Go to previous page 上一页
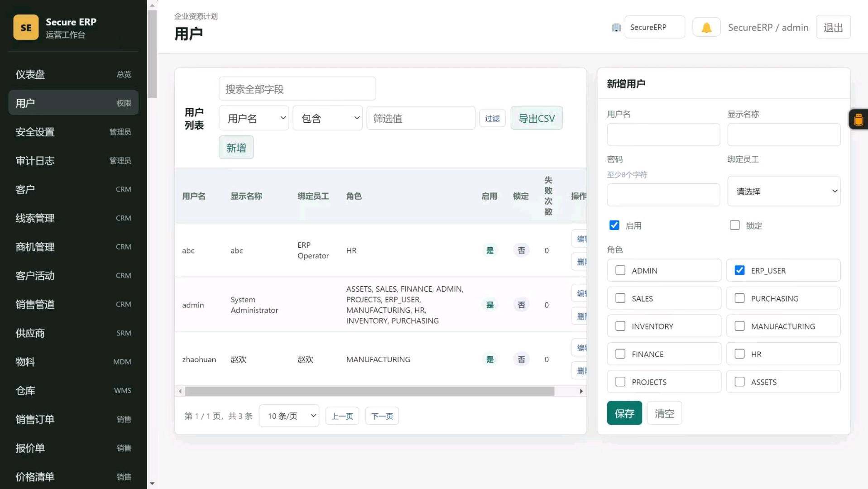Image resolution: width=868 pixels, height=489 pixels. 342,416
